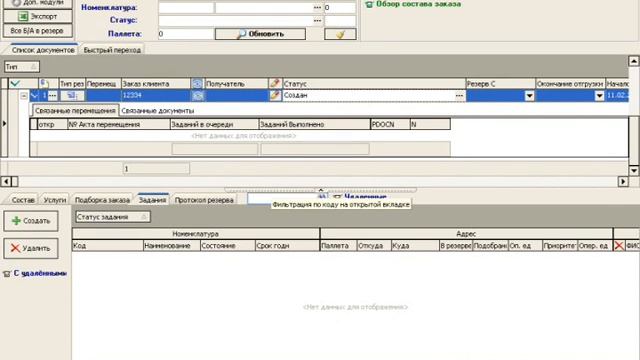Click the pencil icon column header
The image size is (640, 360).
[x=275, y=84]
